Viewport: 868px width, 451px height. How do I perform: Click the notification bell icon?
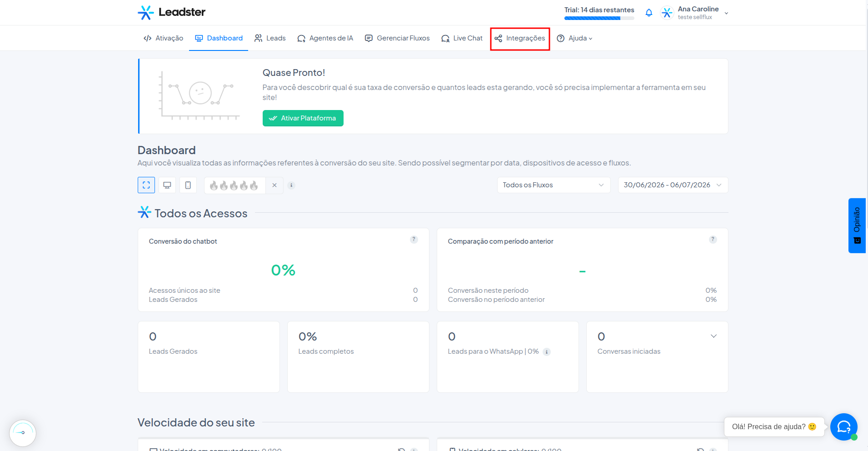[x=649, y=13]
